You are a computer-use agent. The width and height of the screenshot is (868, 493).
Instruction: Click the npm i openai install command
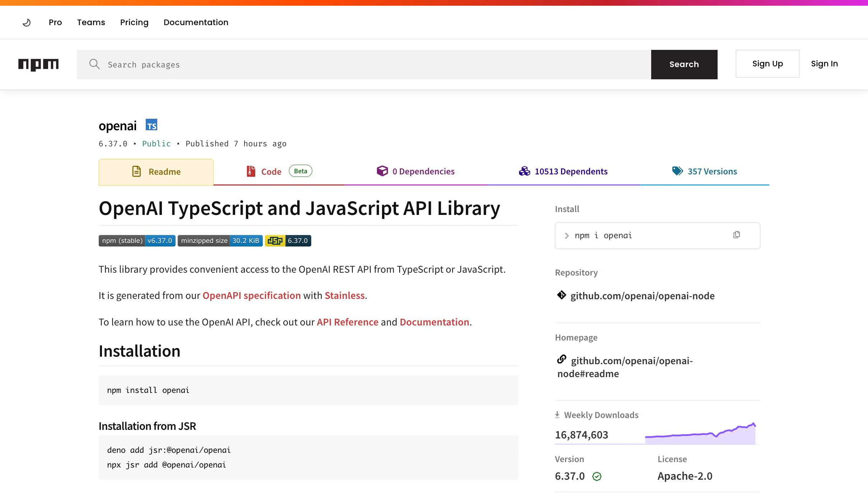click(x=603, y=236)
